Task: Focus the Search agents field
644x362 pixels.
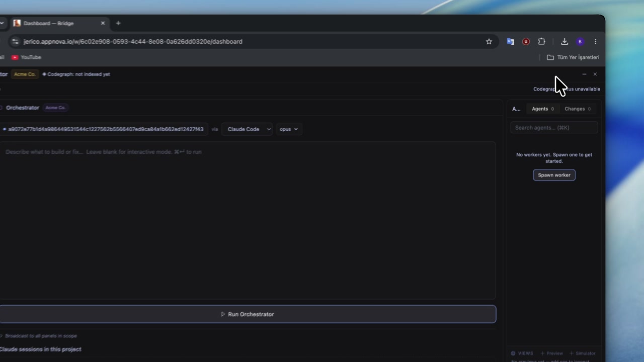Action: click(x=554, y=128)
